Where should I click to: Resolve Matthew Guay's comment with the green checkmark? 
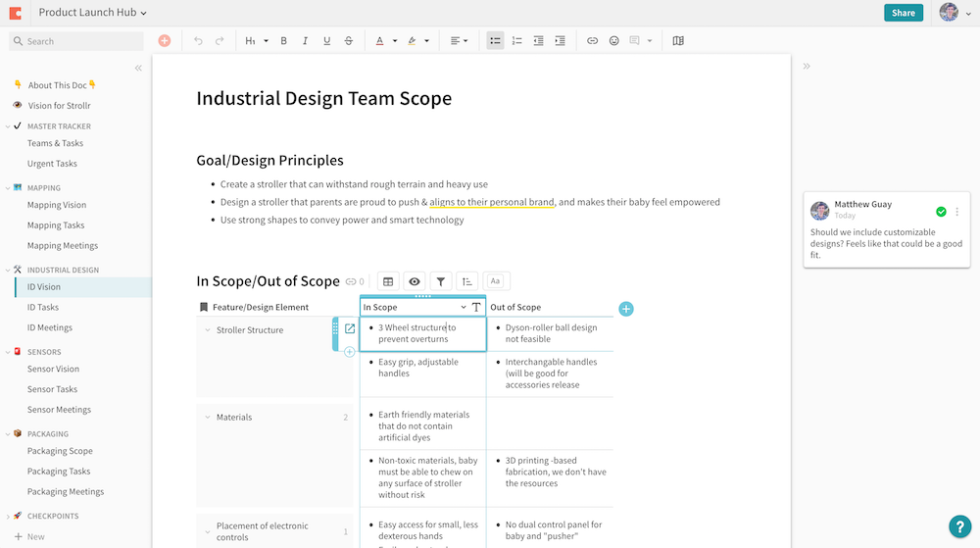pos(941,211)
